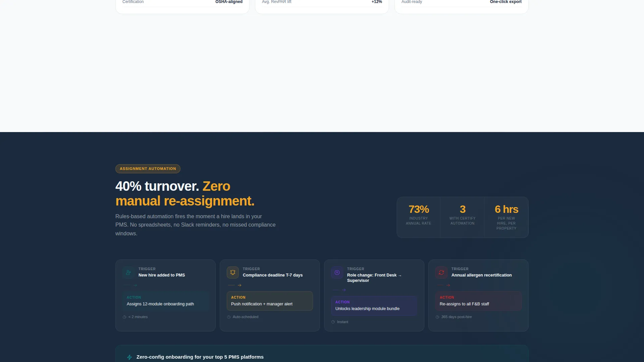Click the 'Rules-based automation fires' description paragraph
644x362 pixels.
[196, 225]
